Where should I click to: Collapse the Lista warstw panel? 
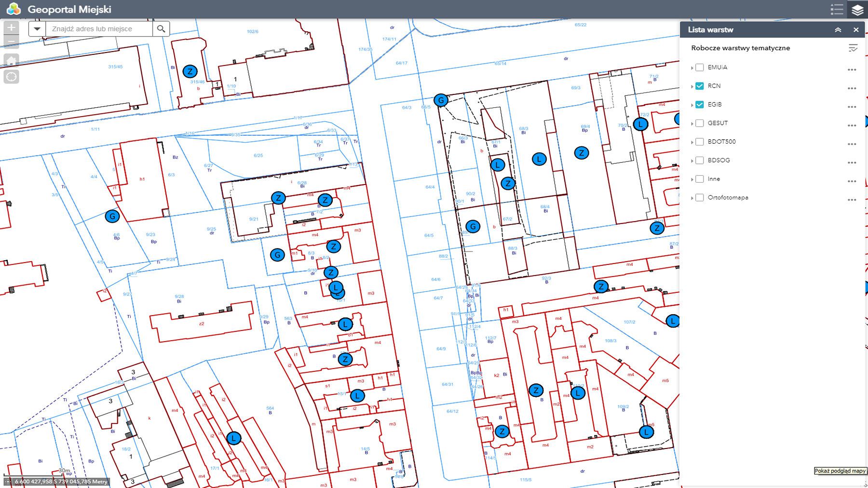pos(838,30)
